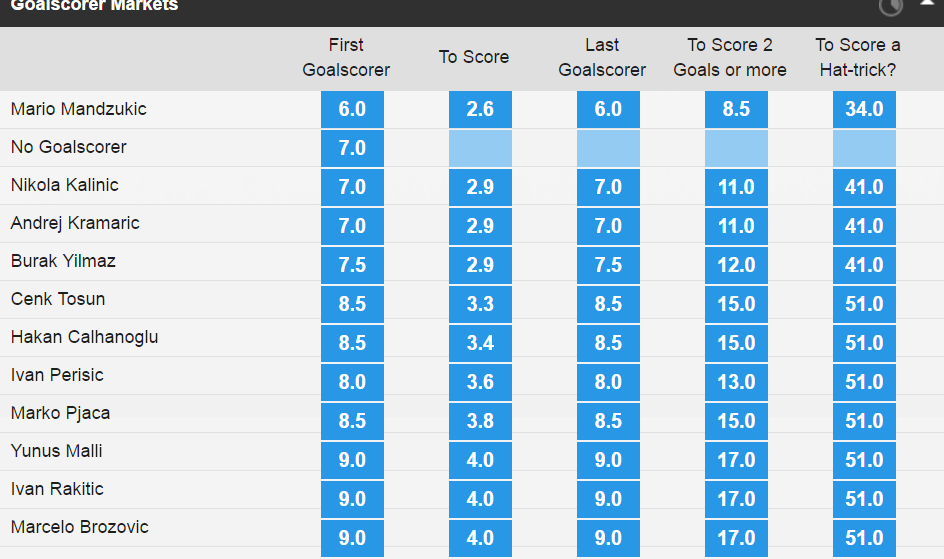
Task: Pick No Goalscorer First Goalscorer 7.0
Action: (352, 148)
